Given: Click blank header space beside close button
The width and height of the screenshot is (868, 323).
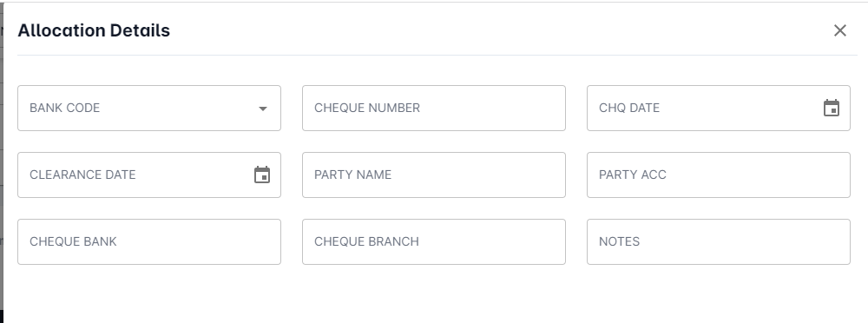Looking at the screenshot, I should 498,30.
